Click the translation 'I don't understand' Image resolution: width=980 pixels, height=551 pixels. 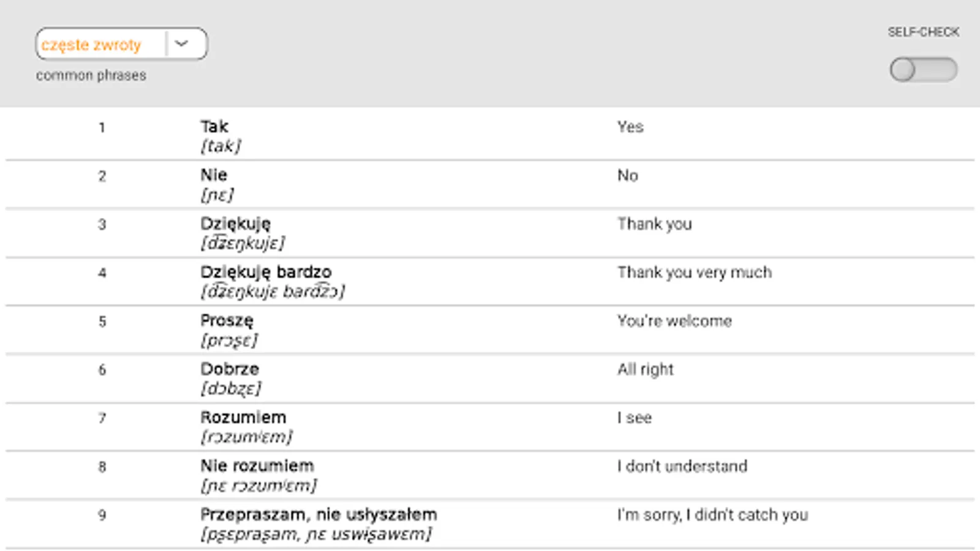(x=682, y=467)
